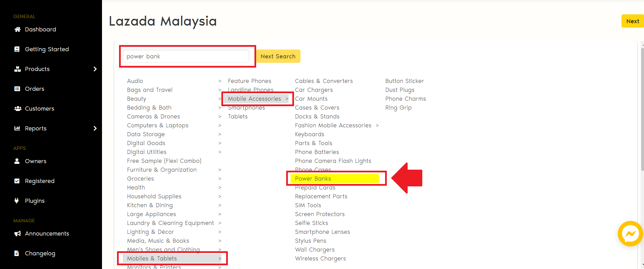
Task: Click the Next Search button
Action: [x=278, y=56]
